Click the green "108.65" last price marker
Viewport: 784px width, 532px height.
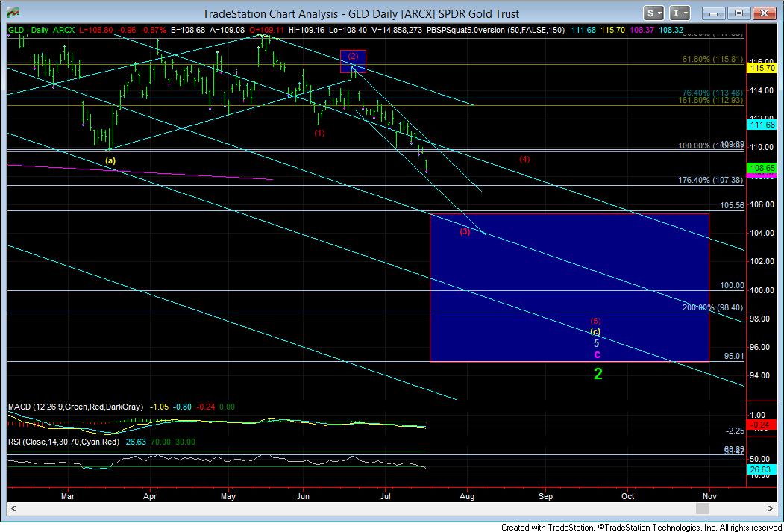click(x=763, y=168)
